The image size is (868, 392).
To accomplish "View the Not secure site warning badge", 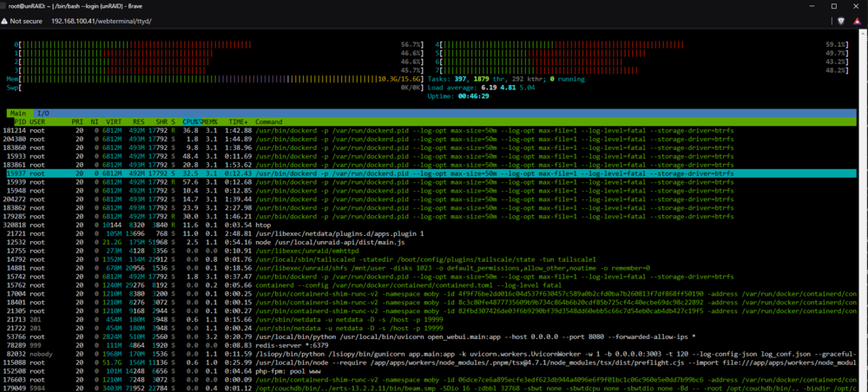I will 23,21.
